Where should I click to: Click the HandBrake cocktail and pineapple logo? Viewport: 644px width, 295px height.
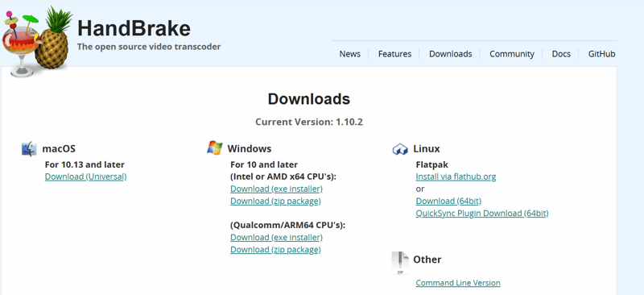37,41
